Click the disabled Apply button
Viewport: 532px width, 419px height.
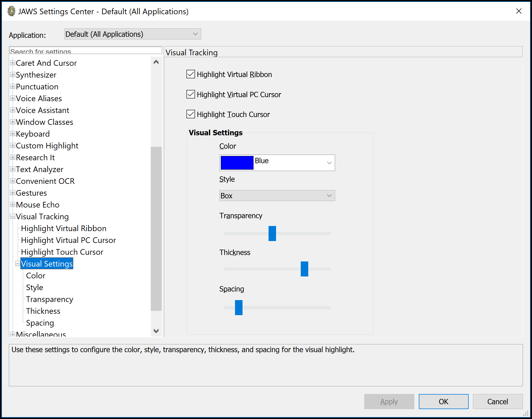[389, 402]
